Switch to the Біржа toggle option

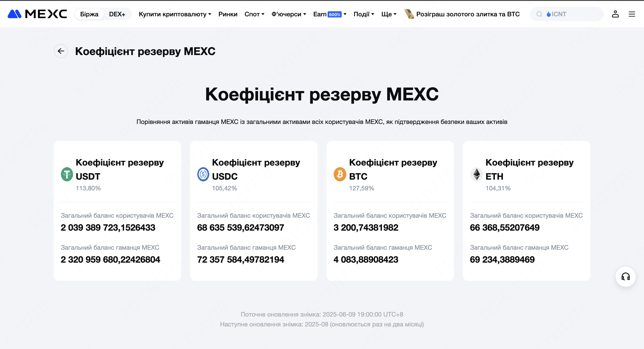[89, 14]
